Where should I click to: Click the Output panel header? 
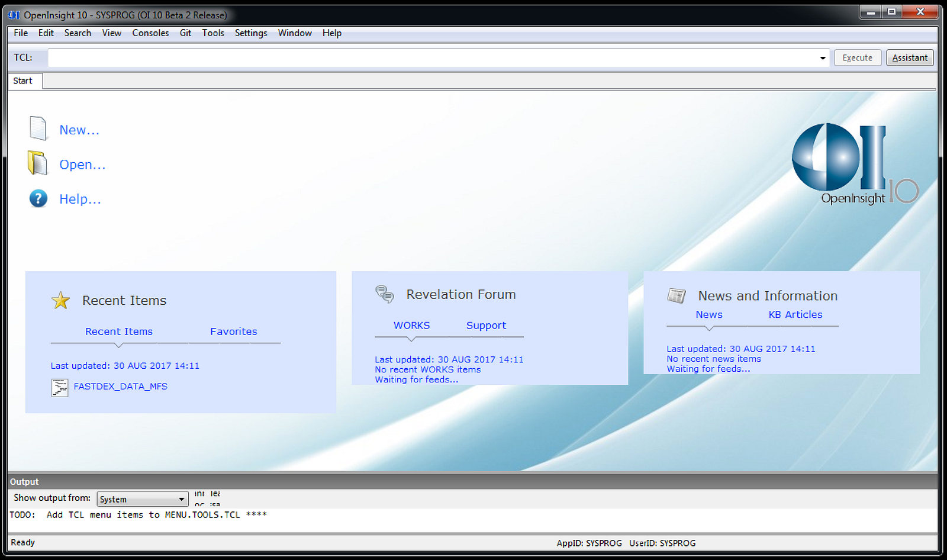pos(473,482)
